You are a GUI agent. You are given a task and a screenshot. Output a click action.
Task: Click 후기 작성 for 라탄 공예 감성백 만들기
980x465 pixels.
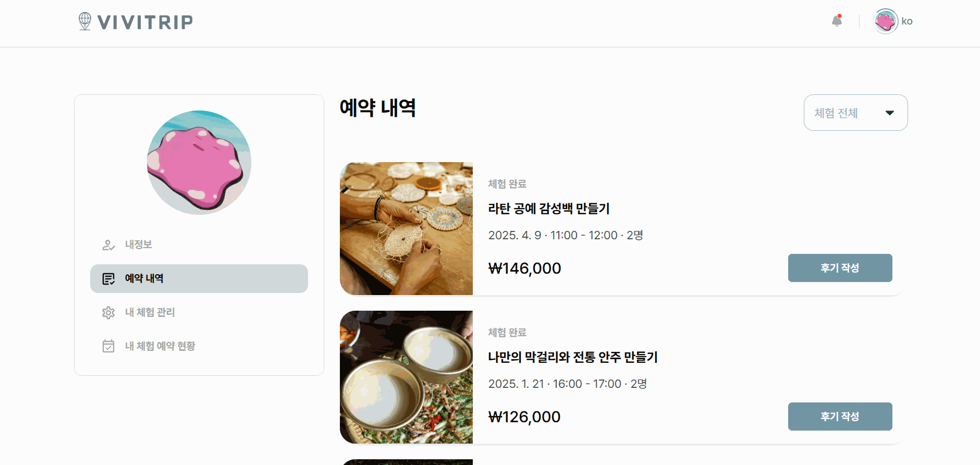click(x=840, y=268)
